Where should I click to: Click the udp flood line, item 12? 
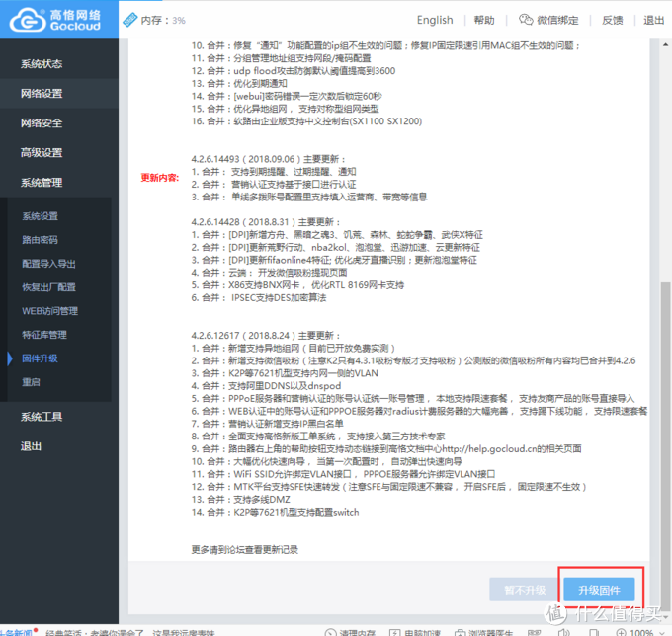[x=294, y=71]
